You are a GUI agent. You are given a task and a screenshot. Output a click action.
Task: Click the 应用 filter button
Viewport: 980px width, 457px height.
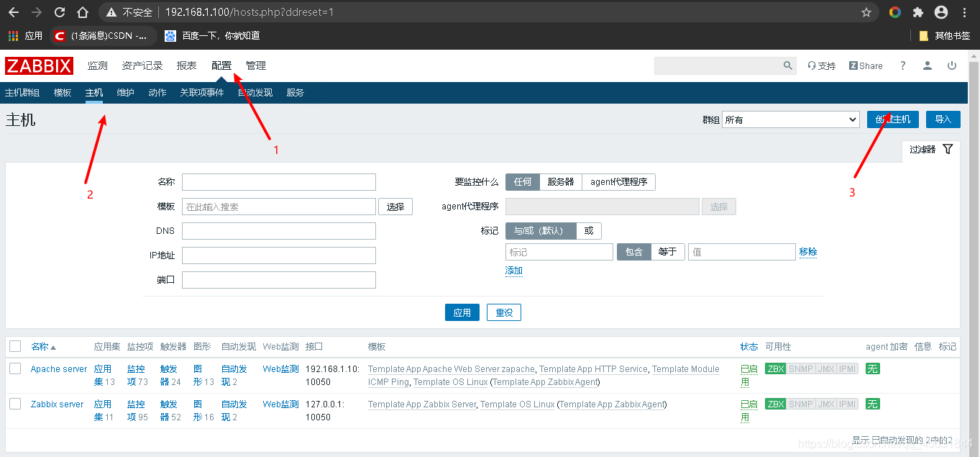pyautogui.click(x=462, y=312)
